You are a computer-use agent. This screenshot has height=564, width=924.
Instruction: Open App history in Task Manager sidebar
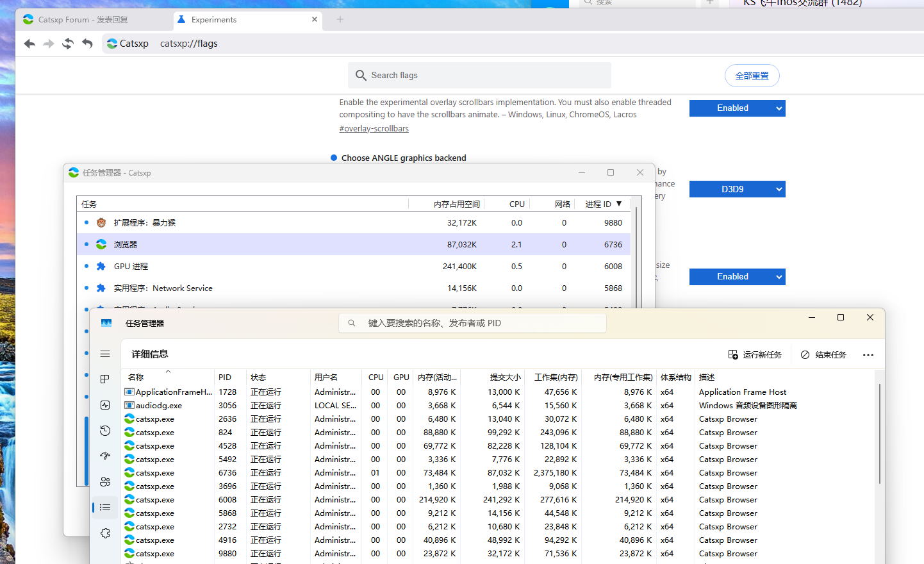pyautogui.click(x=105, y=431)
